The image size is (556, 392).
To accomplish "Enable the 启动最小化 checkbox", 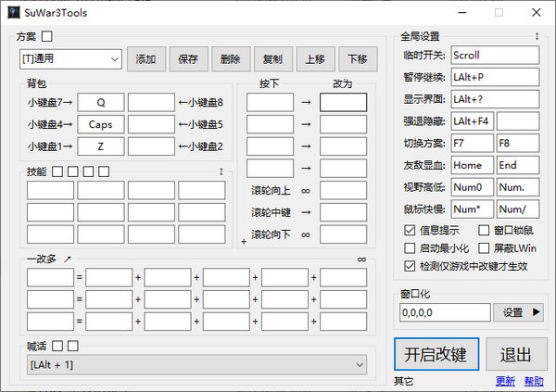I will [x=410, y=248].
